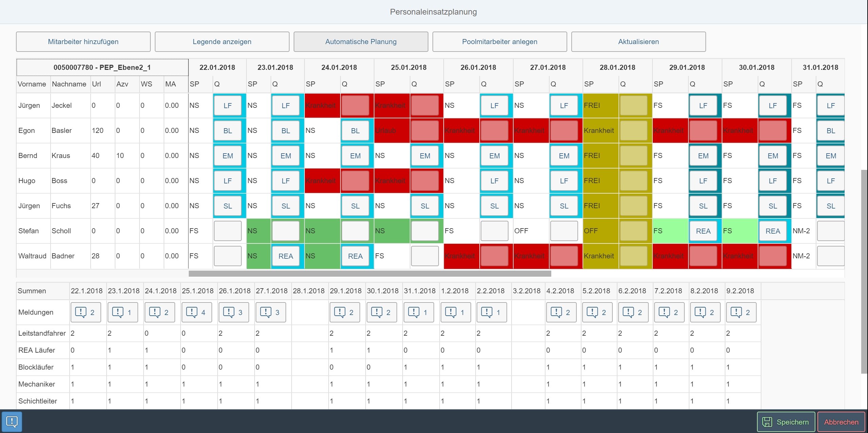The width and height of the screenshot is (868, 433).
Task: Show the legend via Legende anzeigen
Action: tap(222, 42)
